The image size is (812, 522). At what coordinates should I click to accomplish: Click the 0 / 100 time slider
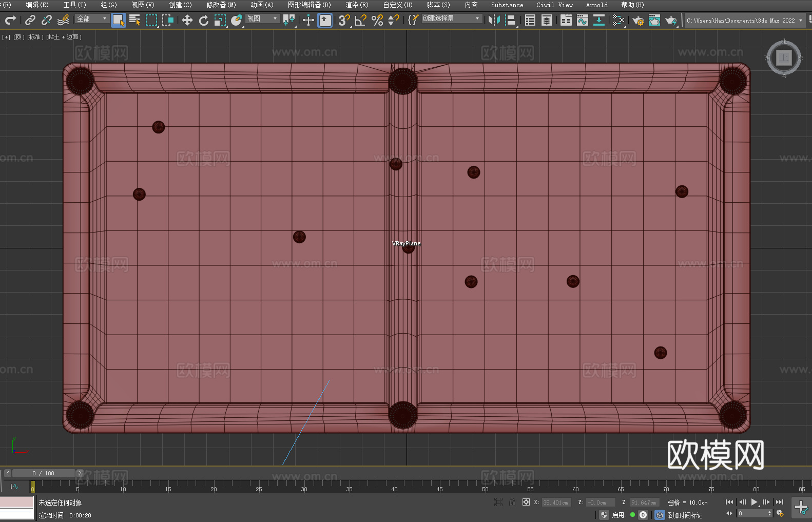tap(44, 473)
